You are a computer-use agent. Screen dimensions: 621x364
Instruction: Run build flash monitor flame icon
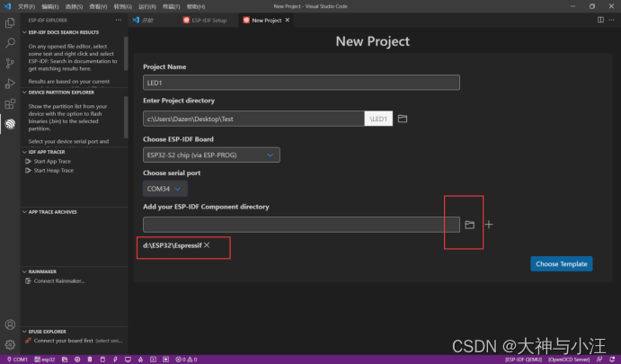point(140,360)
